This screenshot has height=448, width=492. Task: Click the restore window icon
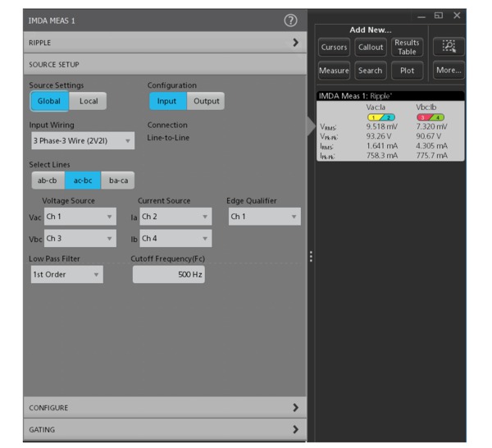(x=439, y=15)
